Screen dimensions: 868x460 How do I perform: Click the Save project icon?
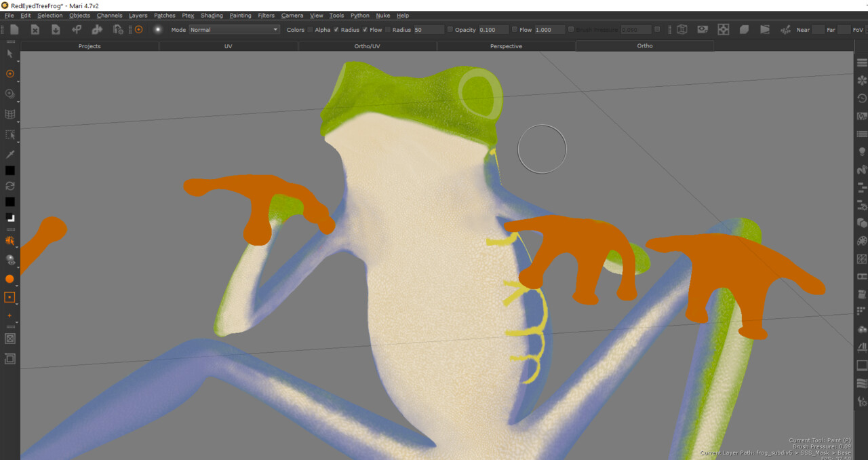(56, 30)
